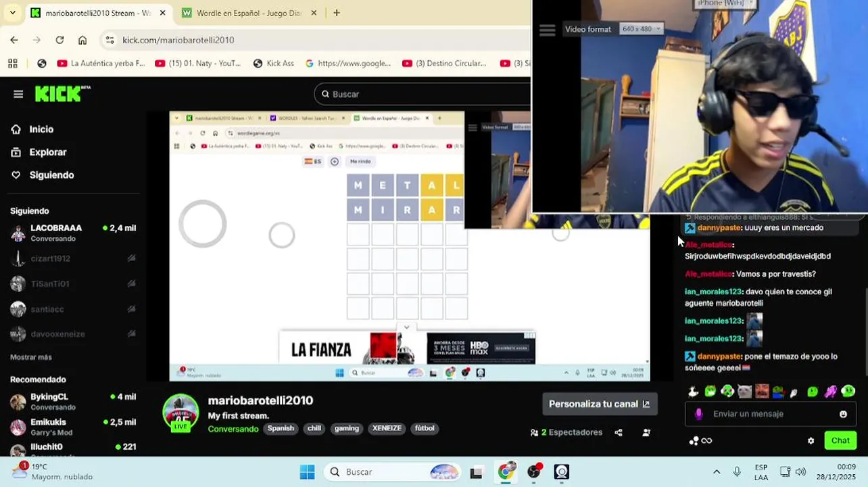
Task: Select the gaming tag
Action: pos(347,428)
